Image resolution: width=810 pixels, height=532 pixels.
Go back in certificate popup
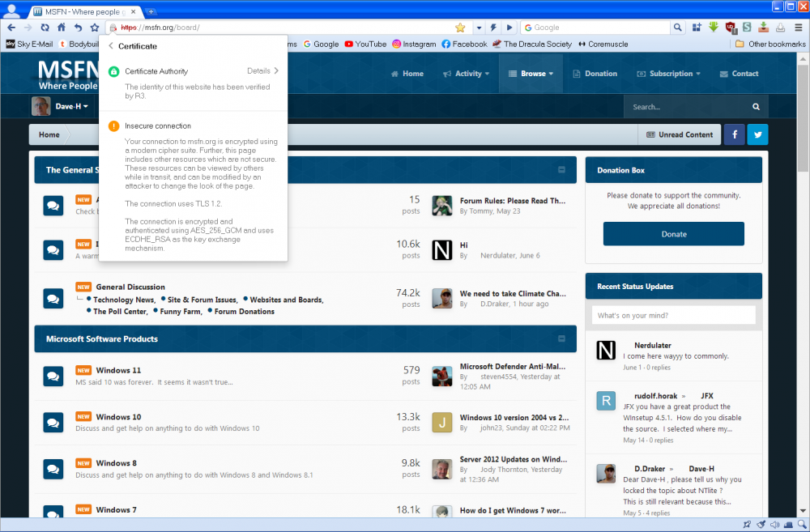[x=111, y=46]
